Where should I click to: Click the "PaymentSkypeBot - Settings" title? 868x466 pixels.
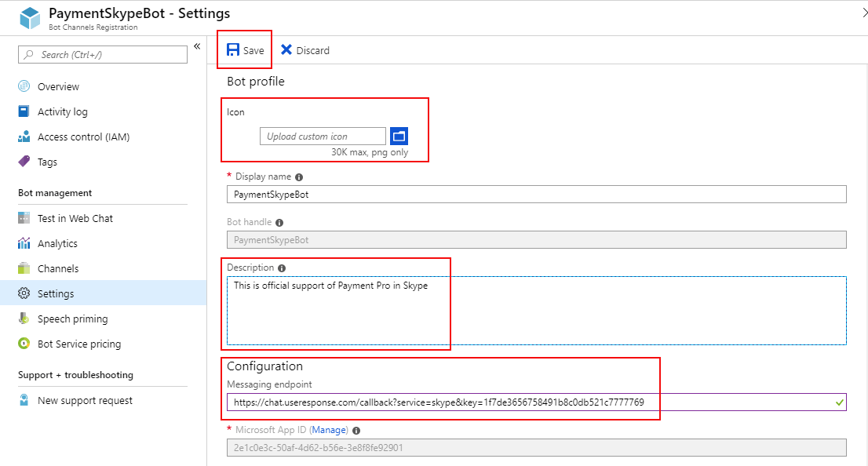[x=140, y=13]
